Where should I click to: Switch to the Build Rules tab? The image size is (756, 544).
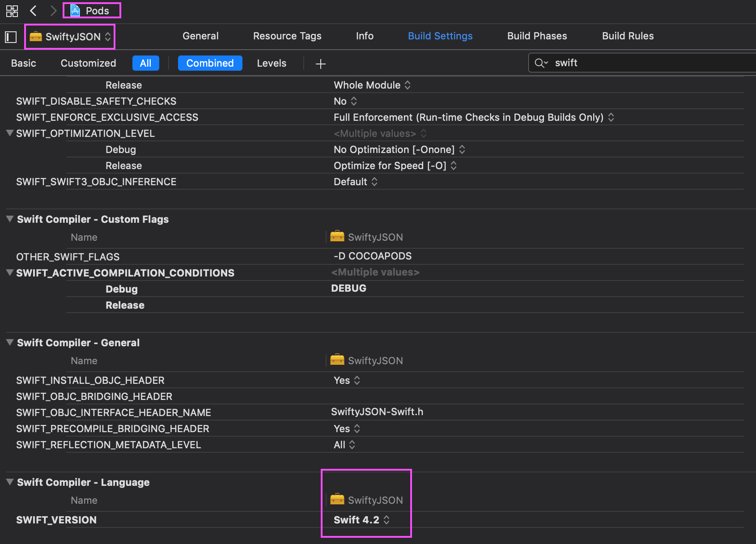point(628,36)
